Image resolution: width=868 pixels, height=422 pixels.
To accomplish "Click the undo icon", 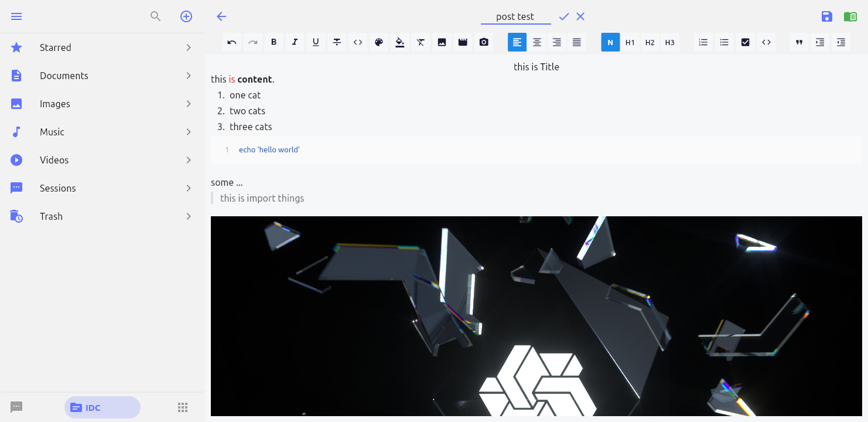I will (231, 42).
